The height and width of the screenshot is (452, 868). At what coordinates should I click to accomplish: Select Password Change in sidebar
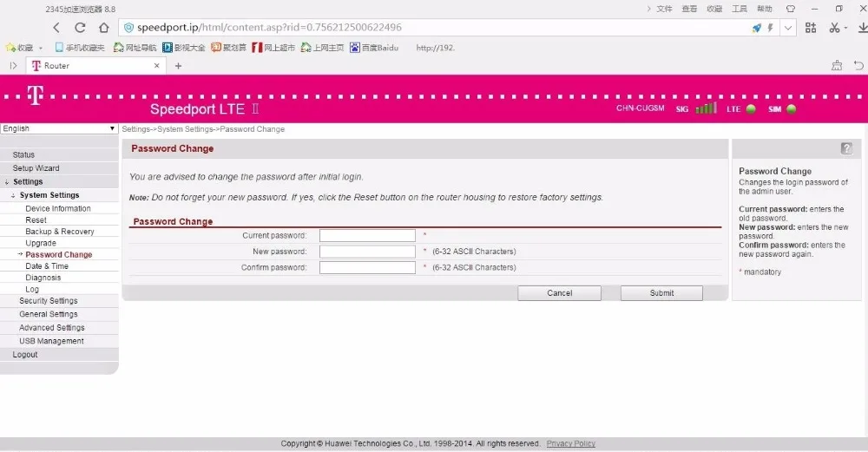tap(59, 255)
